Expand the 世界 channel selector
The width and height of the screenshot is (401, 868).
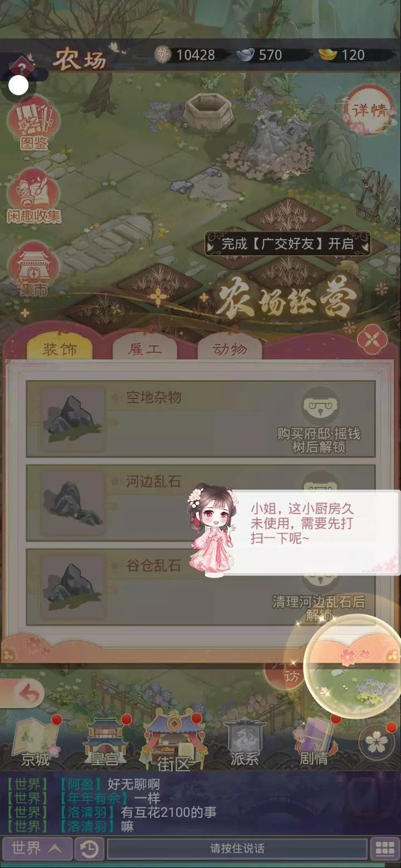tap(36, 849)
